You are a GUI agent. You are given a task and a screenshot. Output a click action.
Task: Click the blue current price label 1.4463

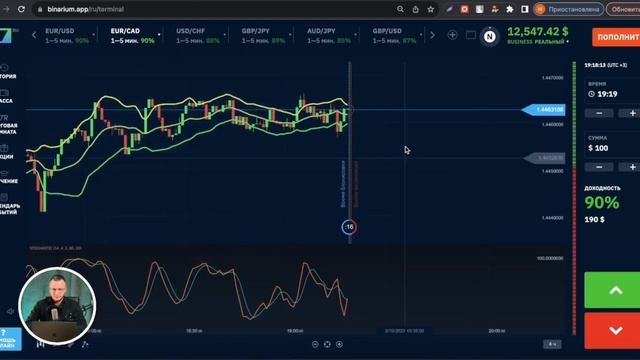pos(544,109)
